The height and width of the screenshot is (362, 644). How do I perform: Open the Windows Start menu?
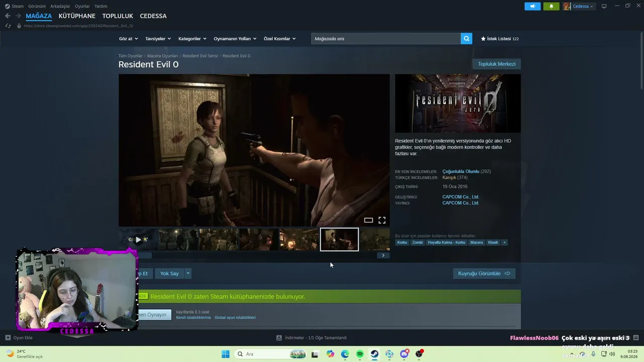pos(225,354)
